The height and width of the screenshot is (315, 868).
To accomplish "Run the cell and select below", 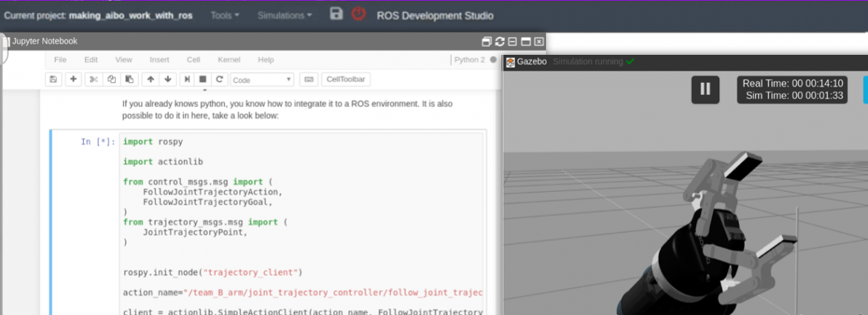I will click(x=188, y=79).
